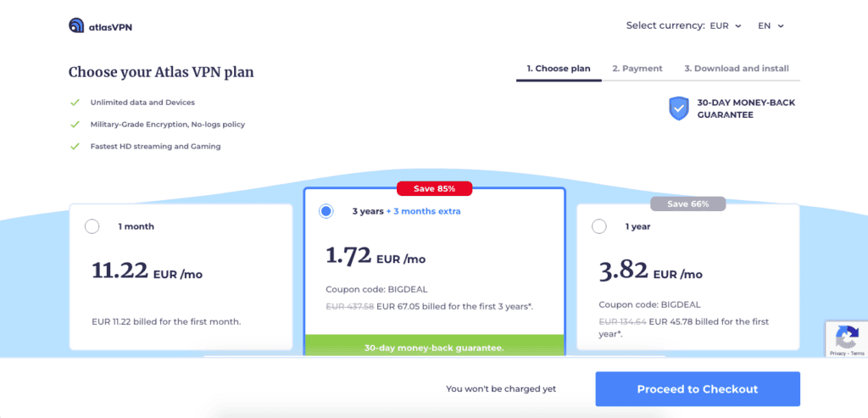Select the 1 year plan radio button
This screenshot has height=418, width=868.
click(599, 226)
